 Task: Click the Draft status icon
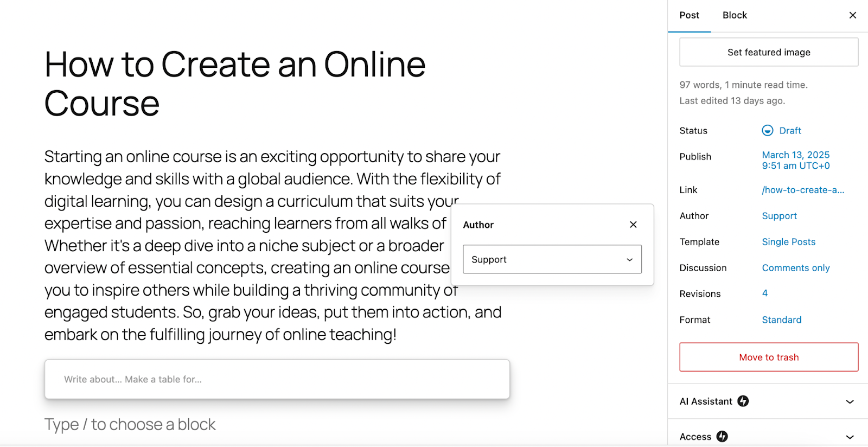(767, 130)
